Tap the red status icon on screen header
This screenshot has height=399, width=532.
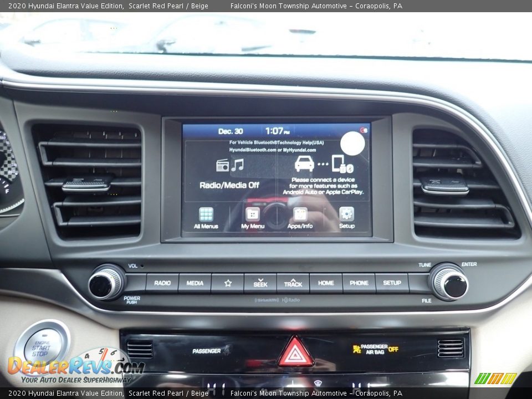click(364, 130)
